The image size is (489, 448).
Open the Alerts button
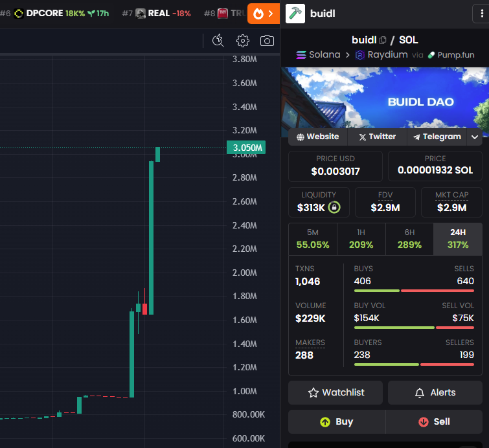[435, 392]
